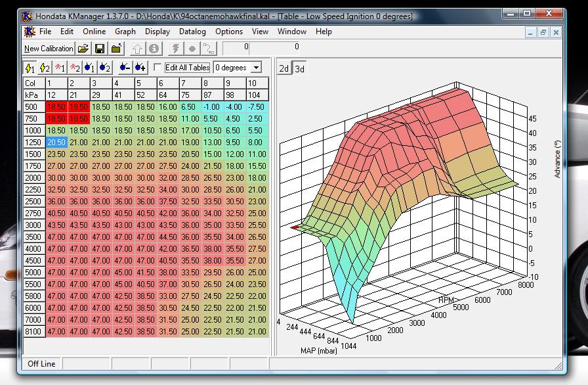Open the File menu
The image size is (588, 385).
[x=45, y=32]
